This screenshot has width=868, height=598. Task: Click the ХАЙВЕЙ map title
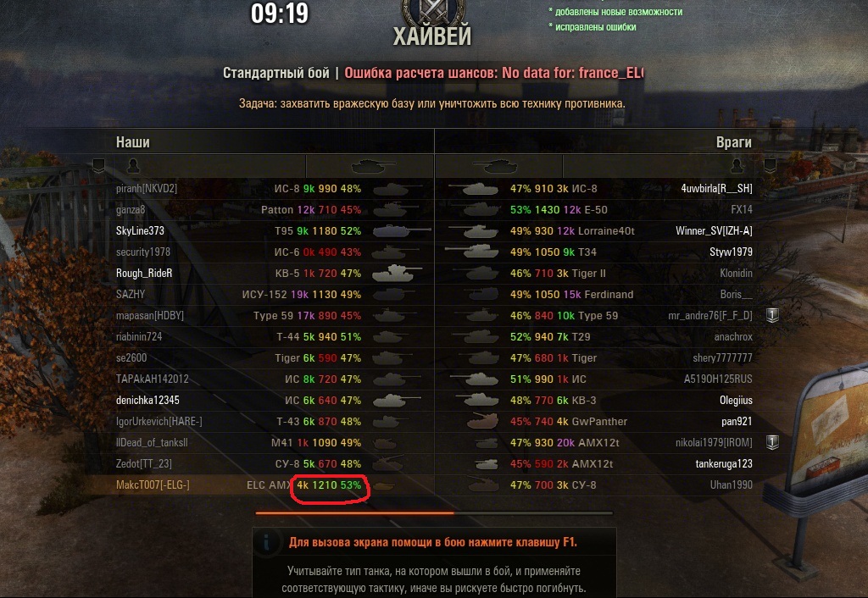point(432,36)
